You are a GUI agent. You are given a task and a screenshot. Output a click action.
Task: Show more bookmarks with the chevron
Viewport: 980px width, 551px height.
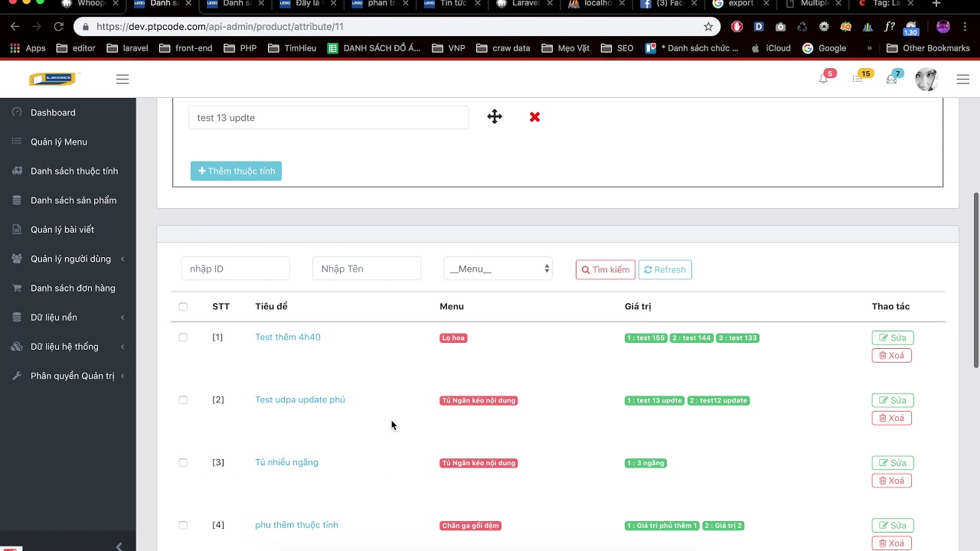(869, 48)
